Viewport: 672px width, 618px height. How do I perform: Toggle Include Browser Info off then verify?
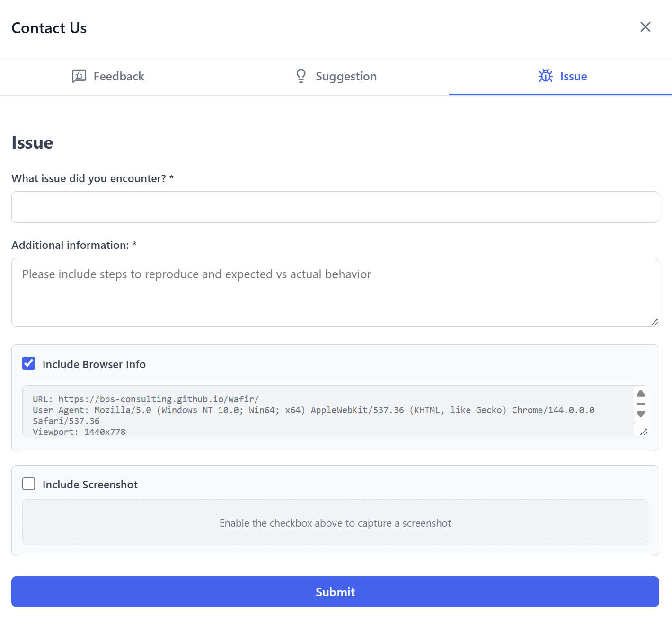tap(28, 363)
